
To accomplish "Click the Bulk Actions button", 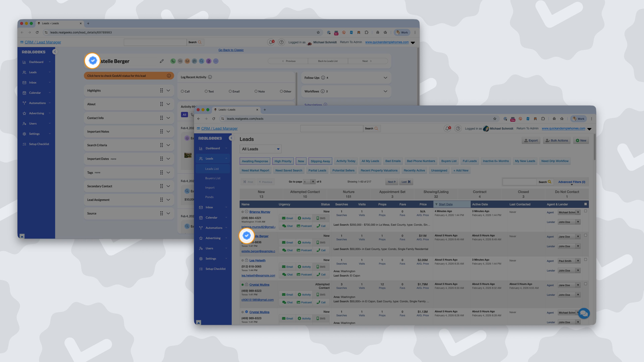I will tap(556, 140).
